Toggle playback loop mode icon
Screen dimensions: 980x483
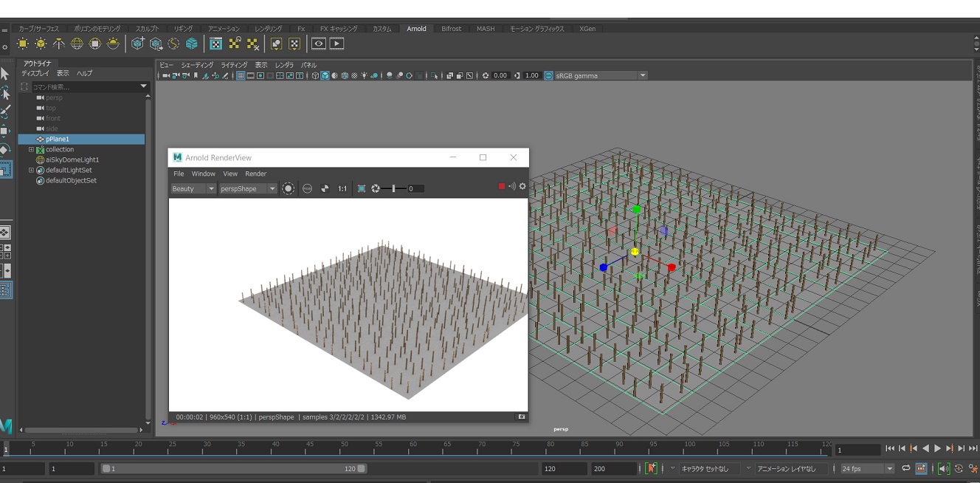click(905, 468)
